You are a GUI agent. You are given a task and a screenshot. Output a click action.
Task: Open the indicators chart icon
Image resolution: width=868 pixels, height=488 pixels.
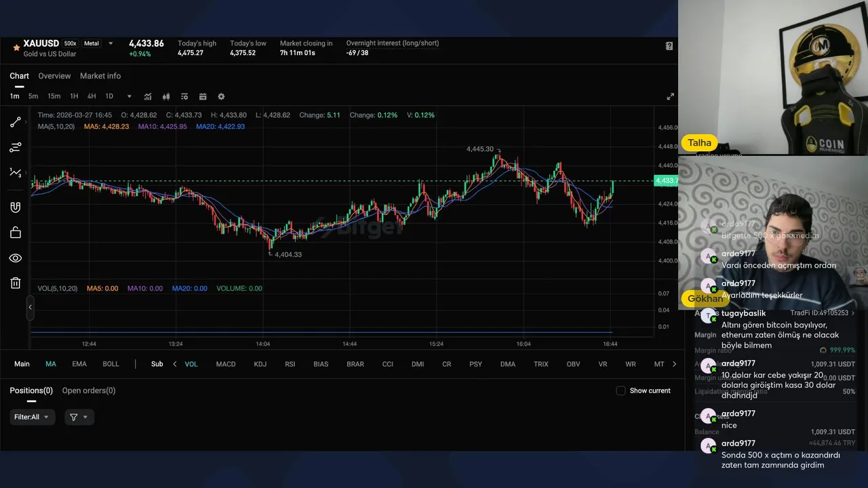coord(148,96)
